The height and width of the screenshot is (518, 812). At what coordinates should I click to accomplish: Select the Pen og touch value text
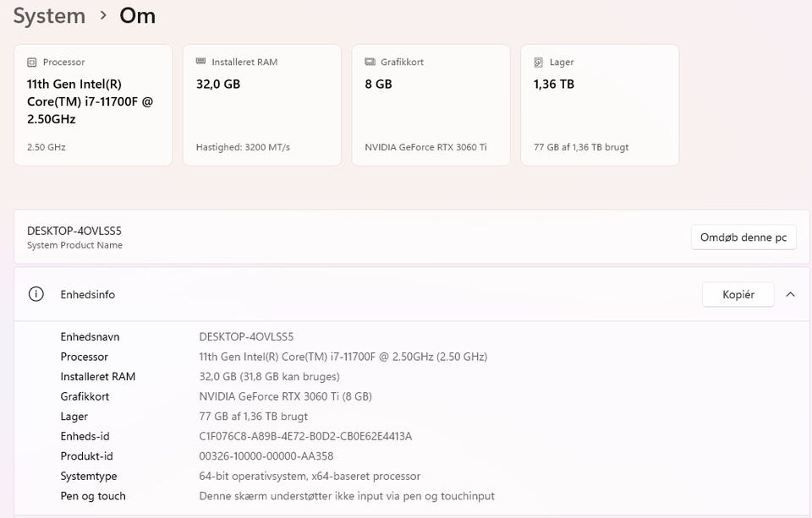[347, 496]
